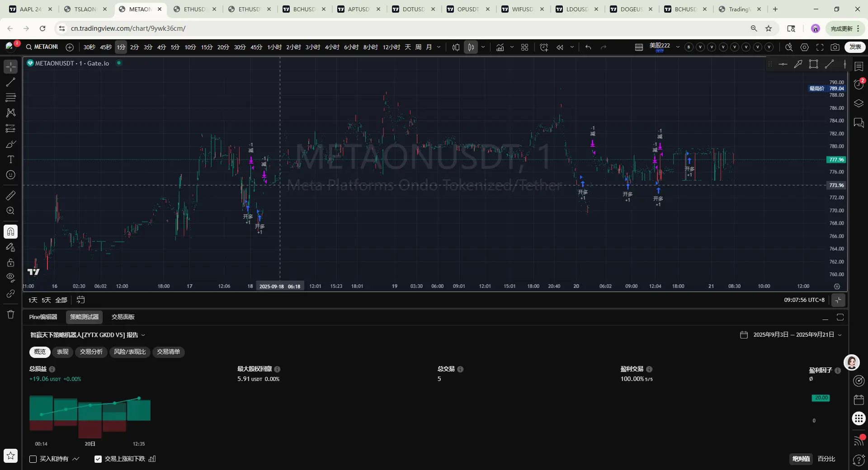This screenshot has height=470, width=868.
Task: Create an alert with the clock-plus icon
Action: click(544, 47)
